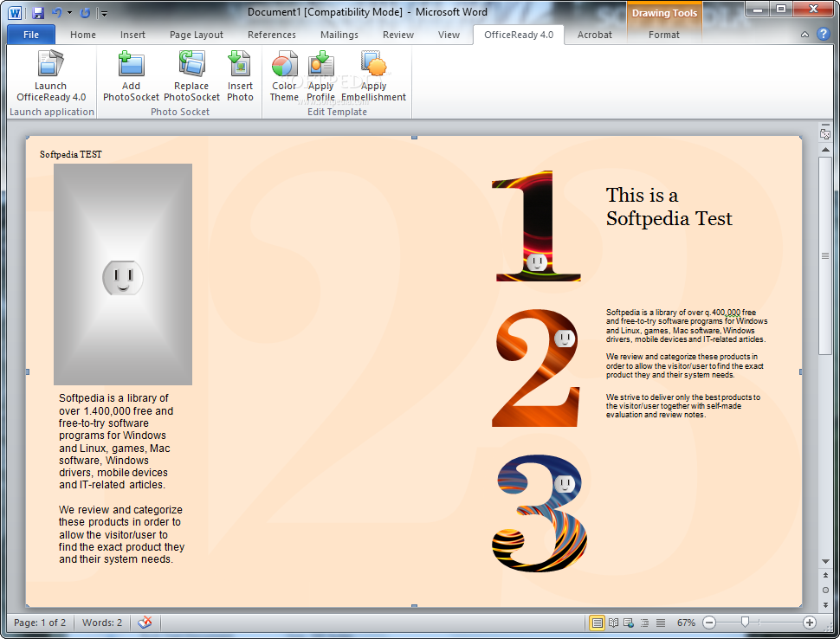840x639 pixels.
Task: Zoom out with minus button
Action: 709,623
